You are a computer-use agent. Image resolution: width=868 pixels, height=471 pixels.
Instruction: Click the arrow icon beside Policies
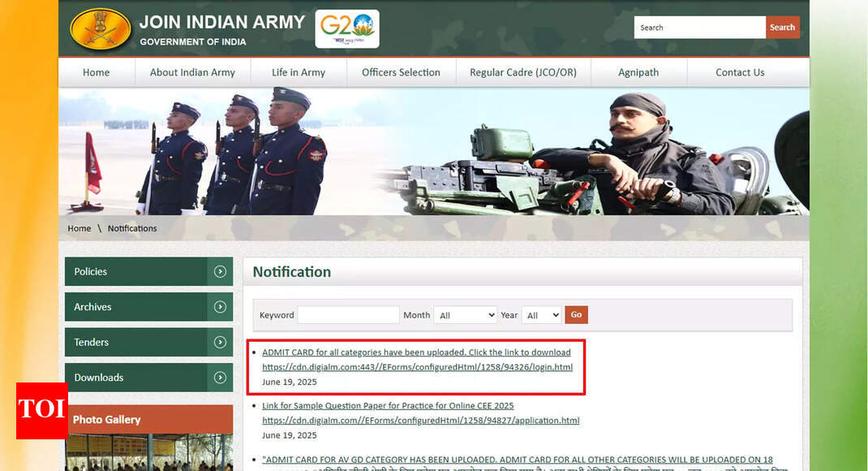(220, 271)
